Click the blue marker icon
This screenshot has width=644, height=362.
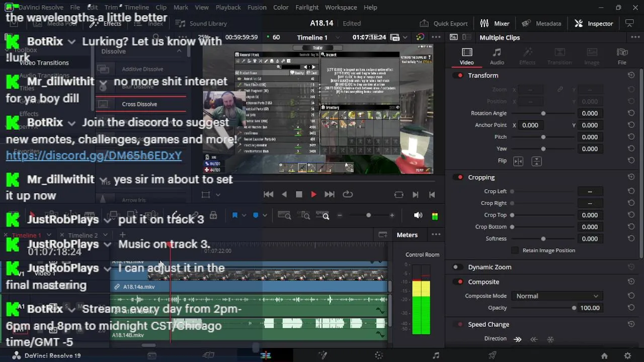256,215
